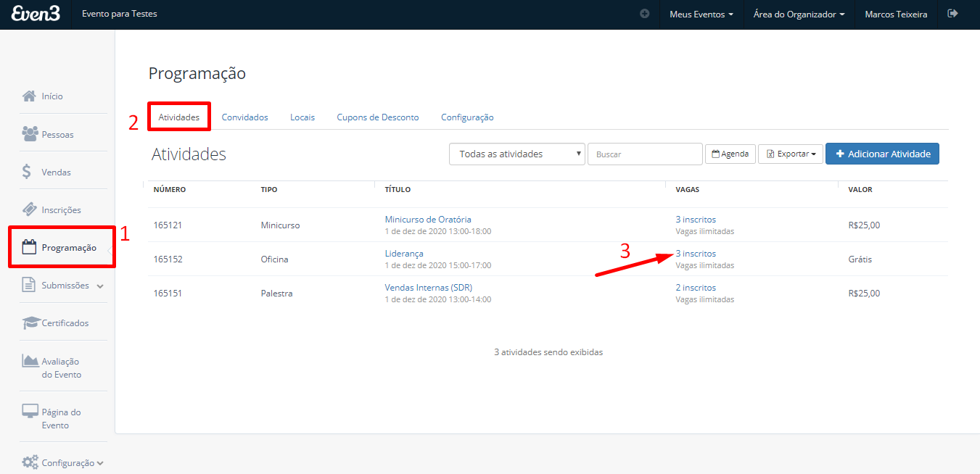Screen dimensions: 980x474
Task: Click the monitor icon beside Página do Evento
Action: pyautogui.click(x=30, y=412)
